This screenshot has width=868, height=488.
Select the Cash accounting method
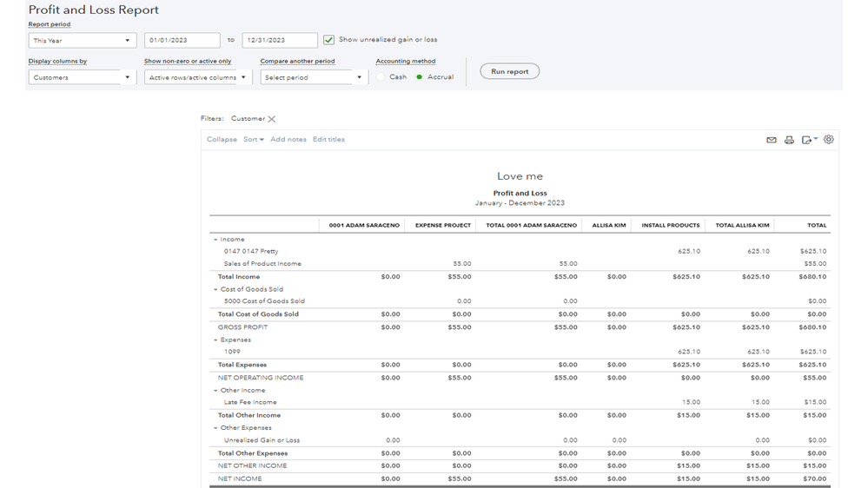pos(381,77)
